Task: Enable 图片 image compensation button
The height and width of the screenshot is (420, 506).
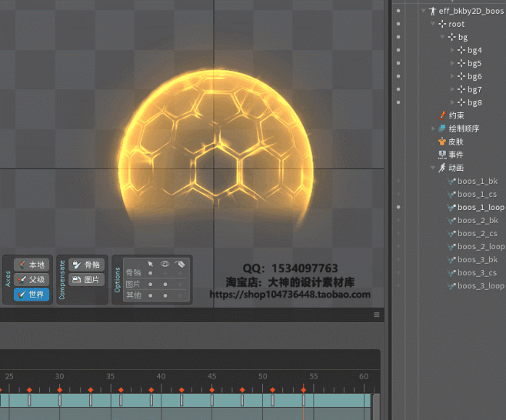Action: click(x=85, y=280)
